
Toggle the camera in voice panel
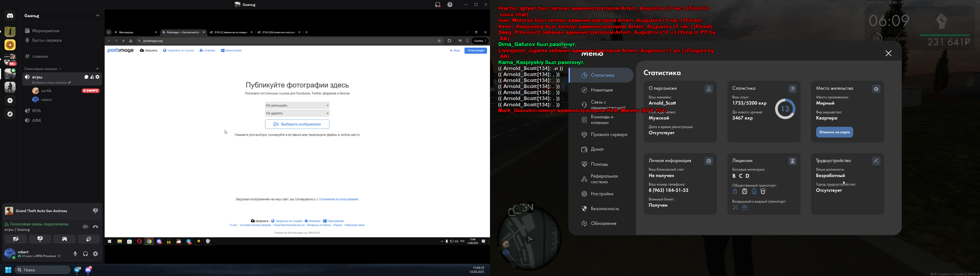[16, 239]
